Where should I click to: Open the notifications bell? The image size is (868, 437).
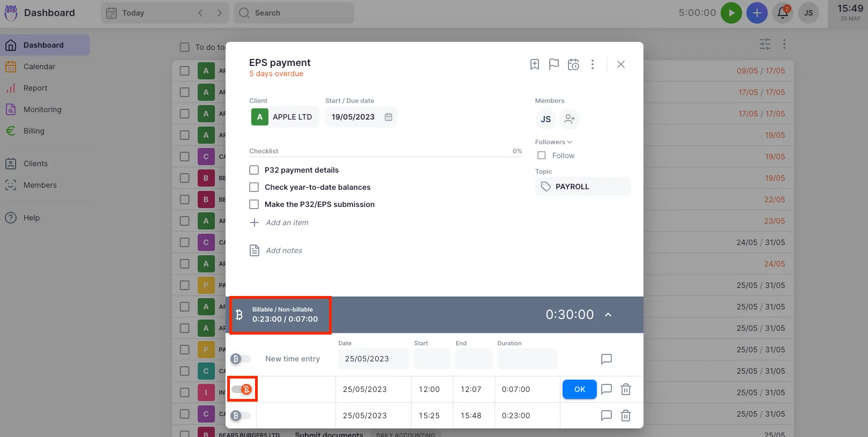click(x=782, y=13)
